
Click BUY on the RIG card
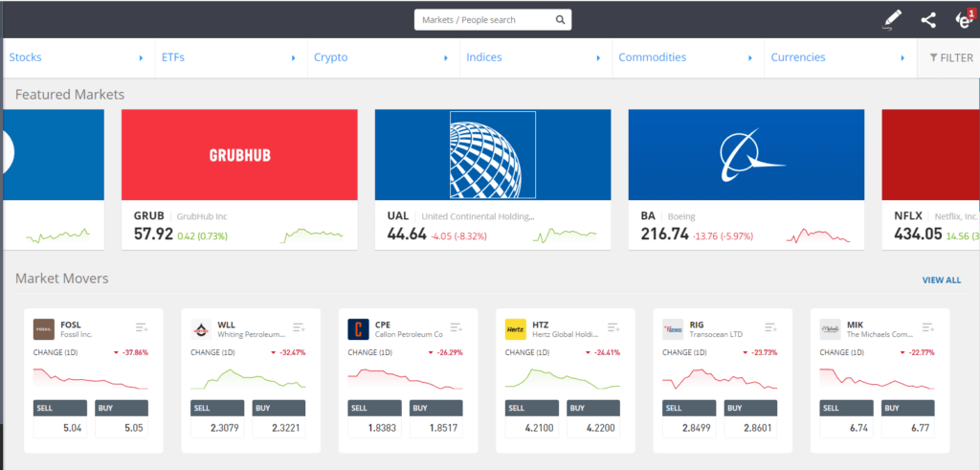pyautogui.click(x=750, y=408)
